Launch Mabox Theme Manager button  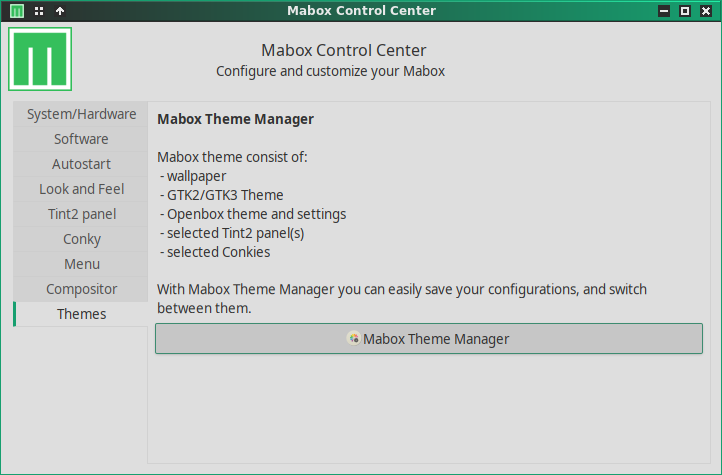[429, 339]
